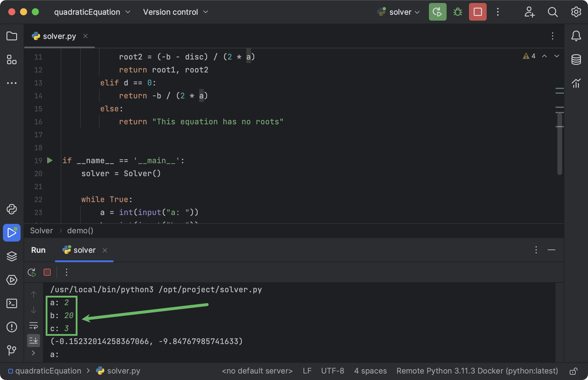Open the Database tool window
Viewport: 588px width, 380px height.
576,60
